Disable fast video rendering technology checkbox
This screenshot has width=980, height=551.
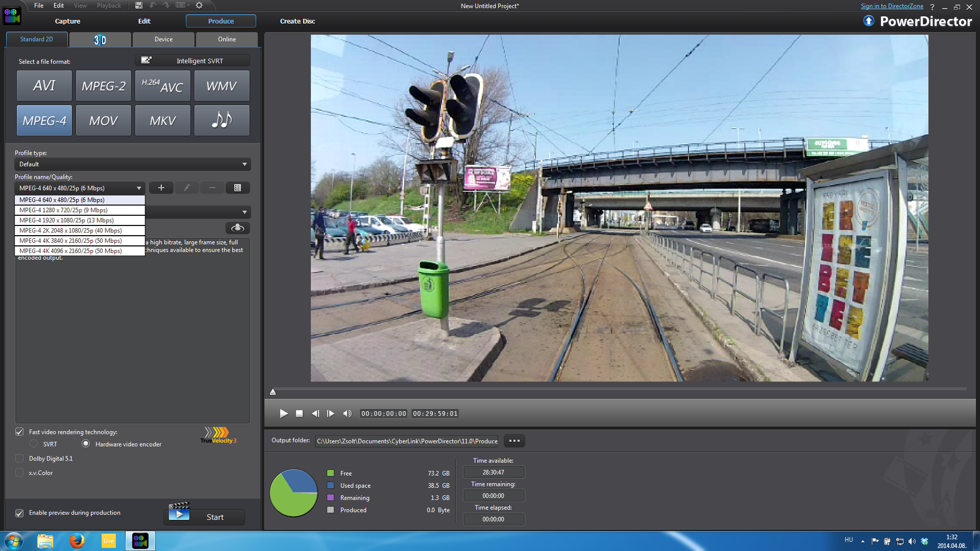click(x=19, y=432)
